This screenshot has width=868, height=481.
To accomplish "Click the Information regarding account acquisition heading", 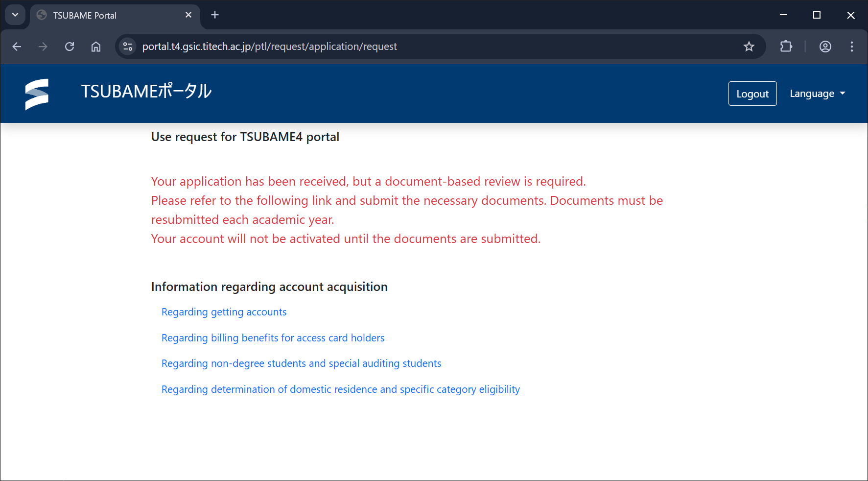I will [x=269, y=287].
